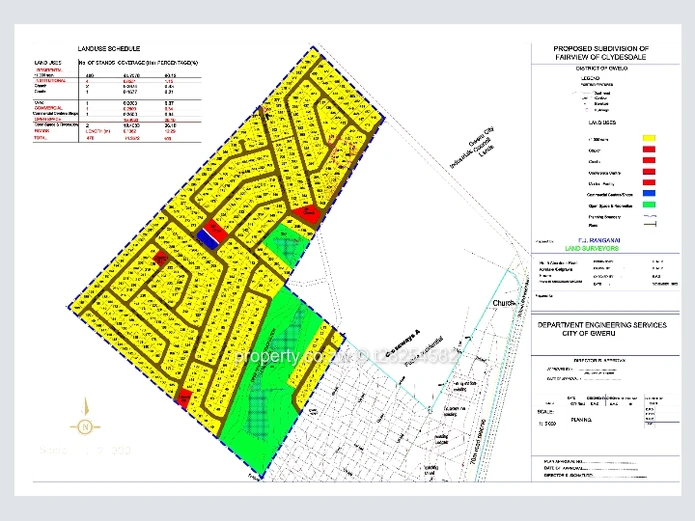Click the blue commercial plot on the map
The width and height of the screenshot is (695, 521).
pyautogui.click(x=207, y=239)
